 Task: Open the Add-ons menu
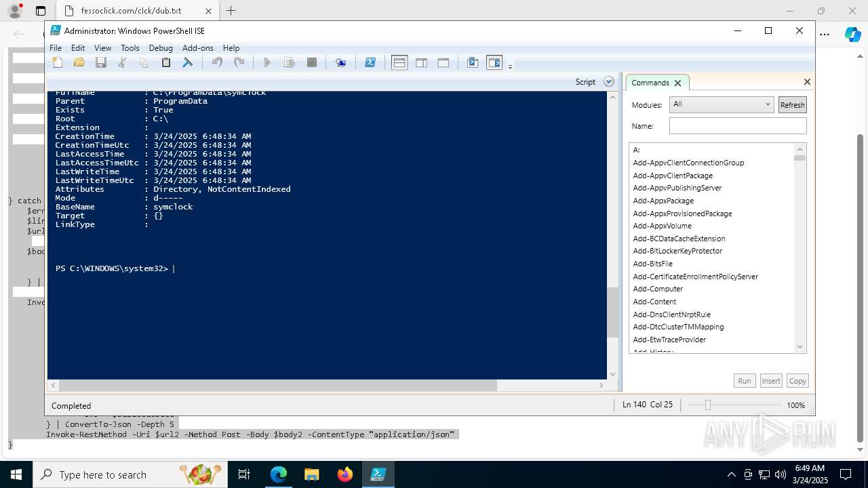(x=198, y=48)
